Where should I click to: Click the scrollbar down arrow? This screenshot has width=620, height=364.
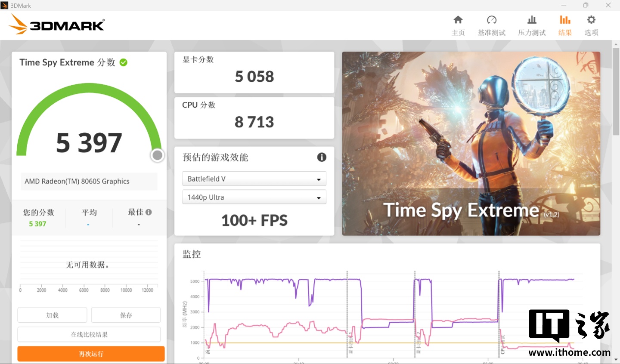pos(616,359)
